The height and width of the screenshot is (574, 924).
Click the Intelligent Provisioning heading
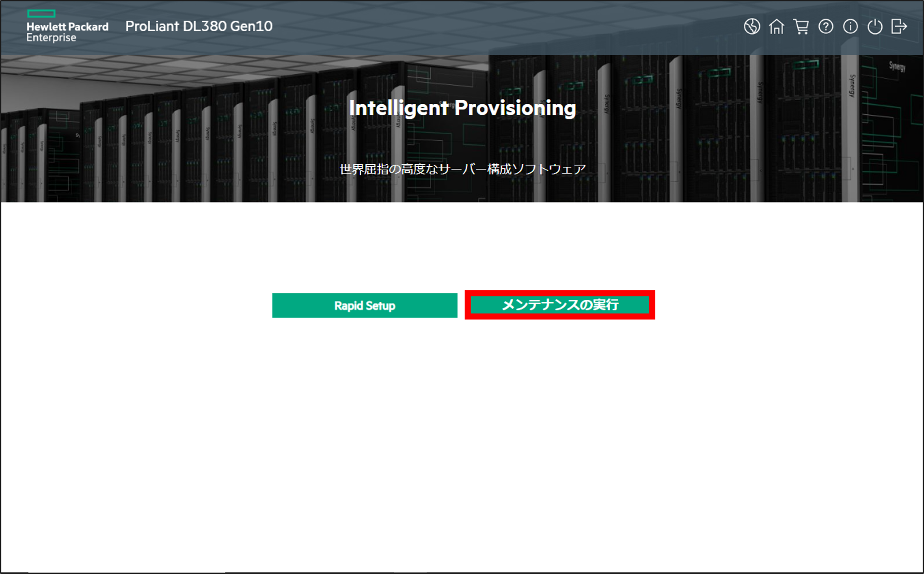coord(462,108)
